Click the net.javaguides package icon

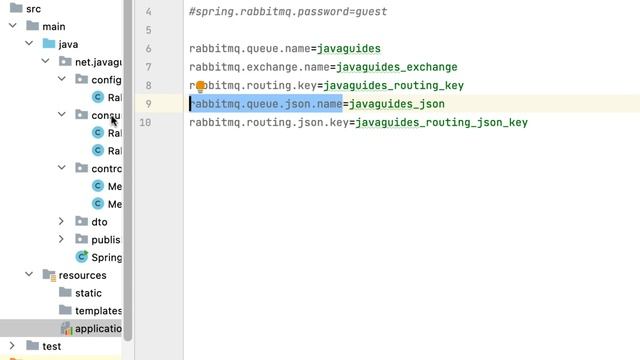pyautogui.click(x=65, y=61)
